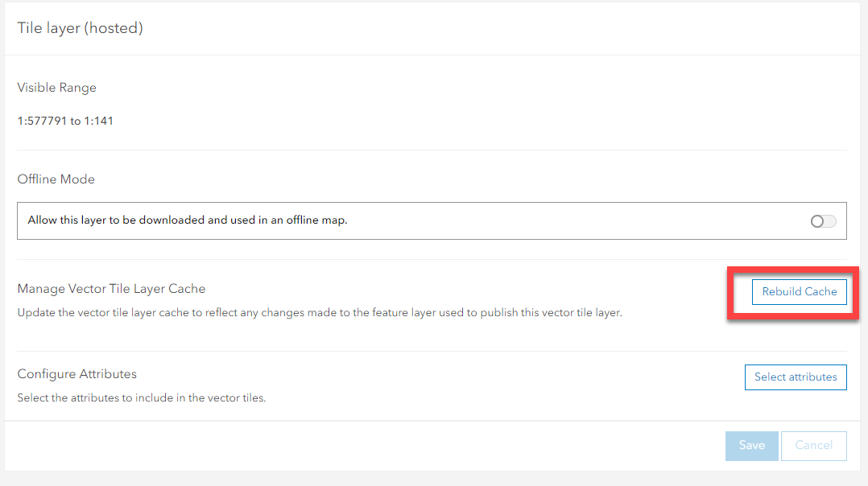Click the 1:141 scale value

(x=99, y=121)
